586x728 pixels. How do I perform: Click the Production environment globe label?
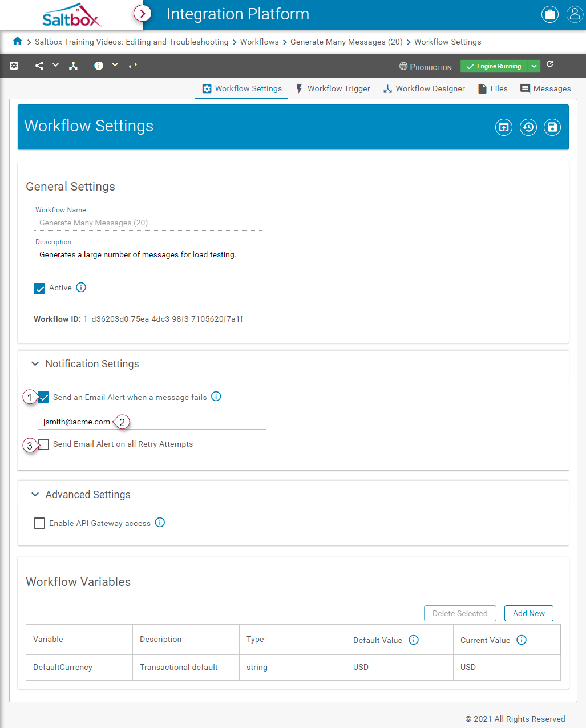tap(426, 67)
